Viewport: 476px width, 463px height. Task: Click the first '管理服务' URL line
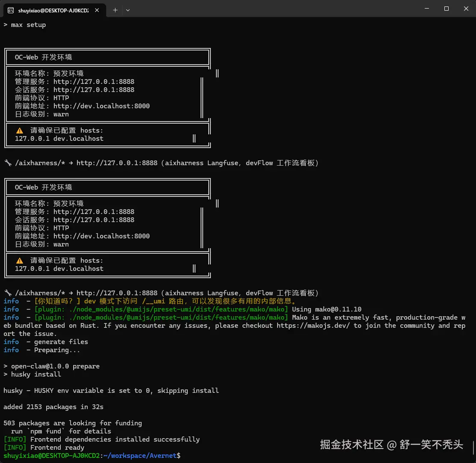pyautogui.click(x=74, y=82)
